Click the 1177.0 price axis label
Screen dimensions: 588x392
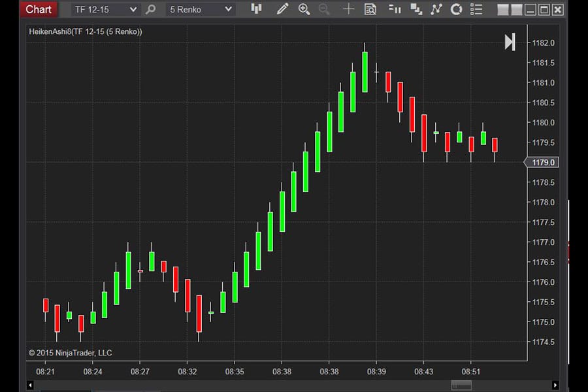coord(543,242)
